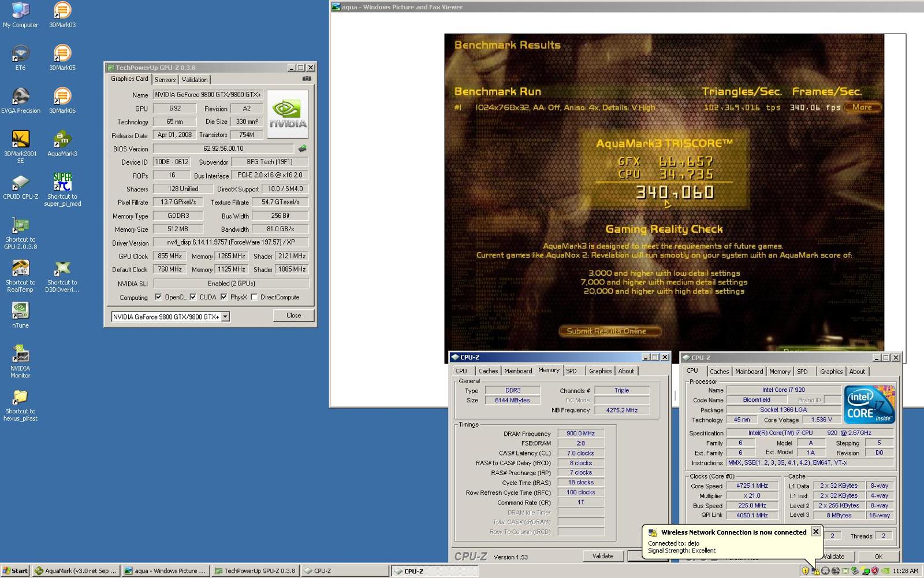The width and height of the screenshot is (924, 578).
Task: Open NVIDIA Monitor desktop icon
Action: coord(20,362)
